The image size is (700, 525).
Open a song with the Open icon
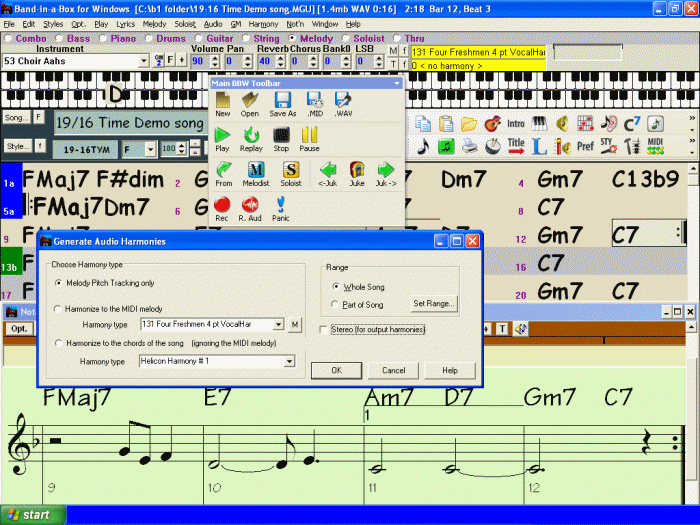pos(250,104)
